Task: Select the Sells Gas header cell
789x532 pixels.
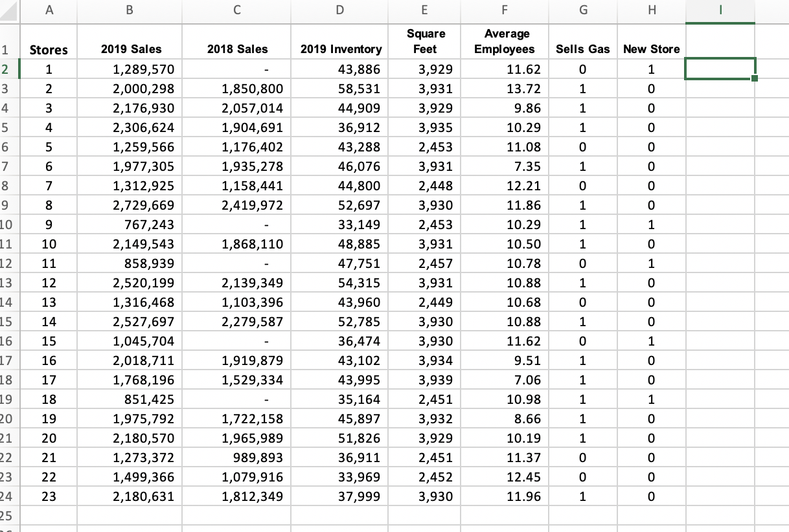Action: point(582,49)
